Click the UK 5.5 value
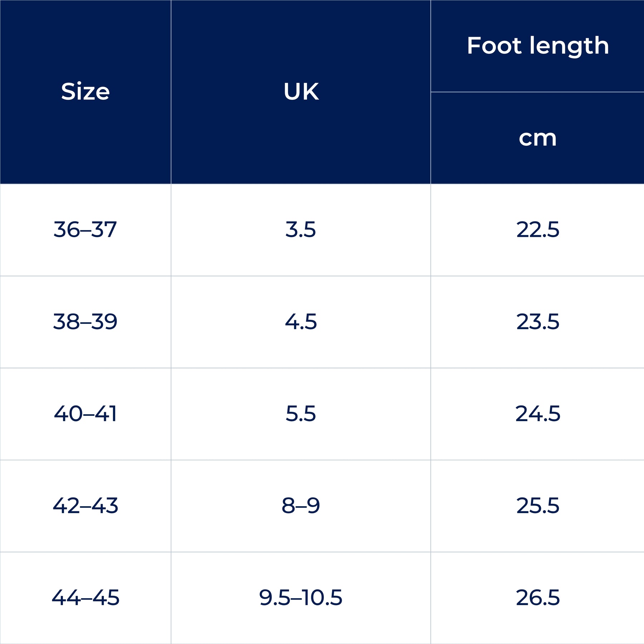 click(301, 414)
